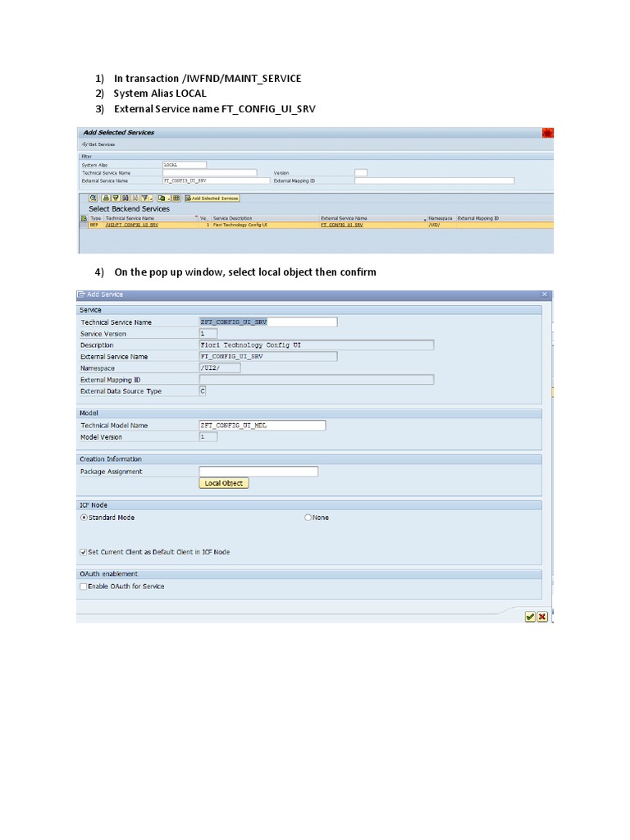Open the Export dropdown arrow
The image size is (630, 840).
click(x=169, y=199)
